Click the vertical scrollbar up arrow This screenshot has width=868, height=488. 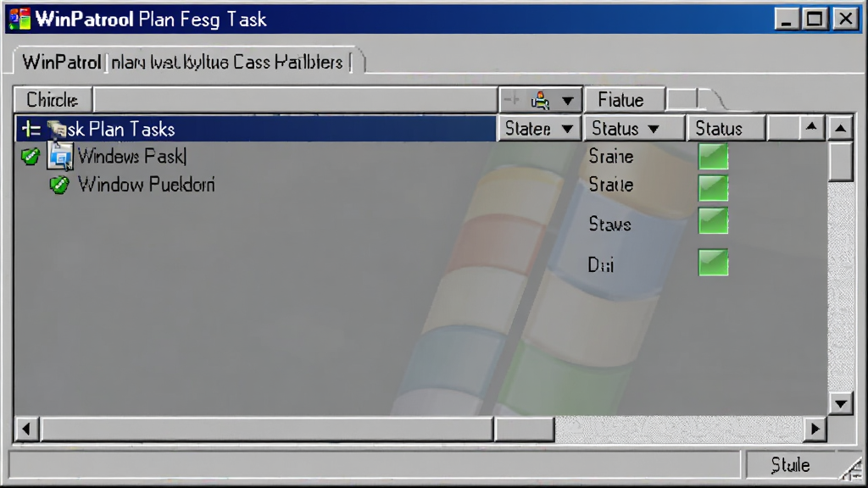coord(840,129)
